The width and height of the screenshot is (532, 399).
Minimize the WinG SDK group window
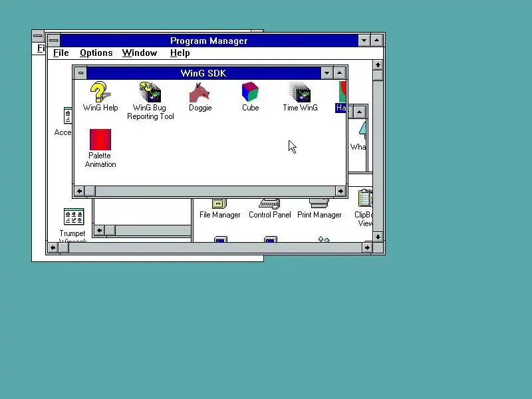pyautogui.click(x=327, y=73)
